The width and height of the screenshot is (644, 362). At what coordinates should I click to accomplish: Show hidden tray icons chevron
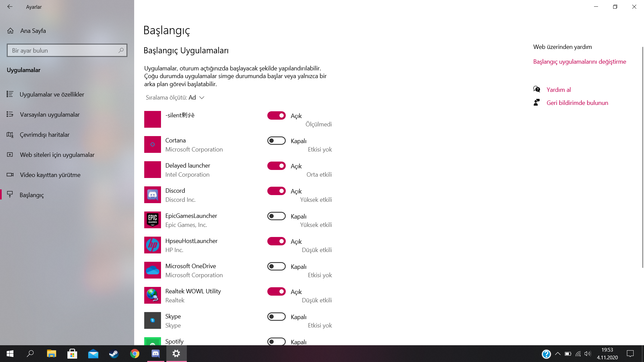pyautogui.click(x=557, y=354)
